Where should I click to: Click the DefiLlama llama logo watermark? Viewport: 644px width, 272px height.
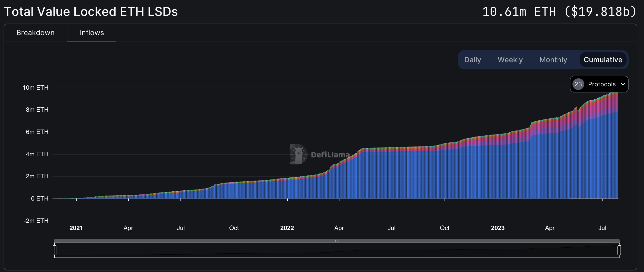(298, 154)
